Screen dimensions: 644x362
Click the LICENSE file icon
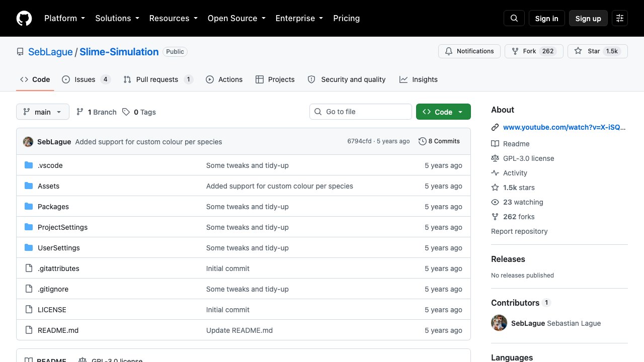point(29,310)
